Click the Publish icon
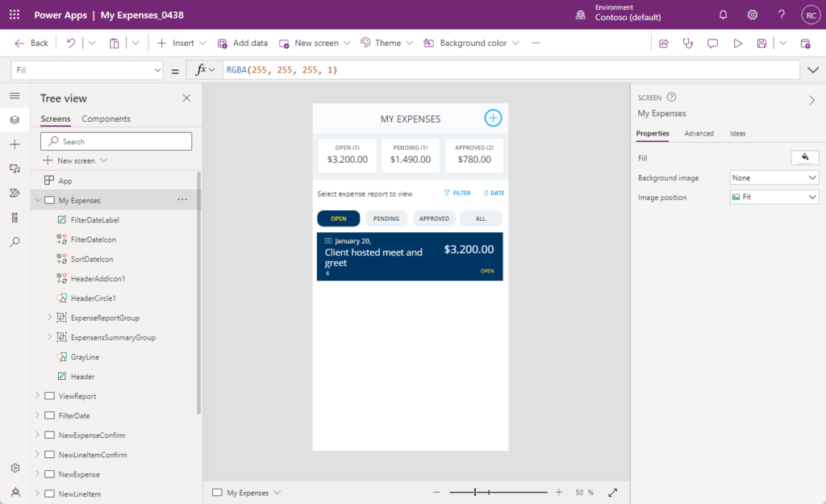This screenshot has width=826, height=504. 806,44
